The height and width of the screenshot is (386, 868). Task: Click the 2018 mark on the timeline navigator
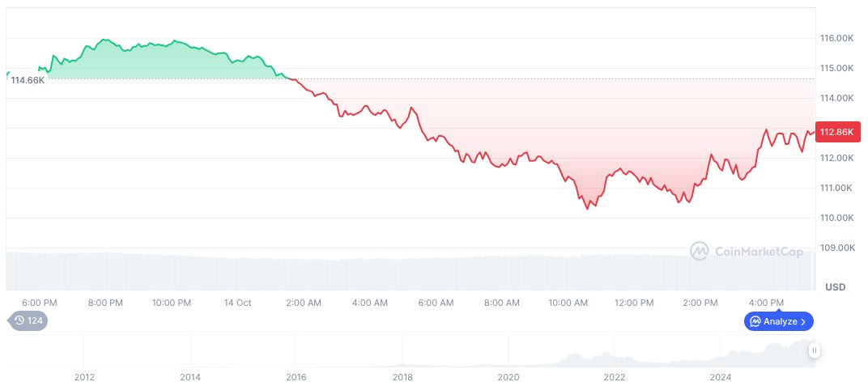click(402, 377)
